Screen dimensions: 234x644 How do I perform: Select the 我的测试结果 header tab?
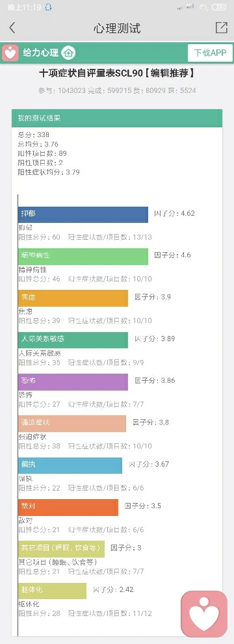pos(117,118)
